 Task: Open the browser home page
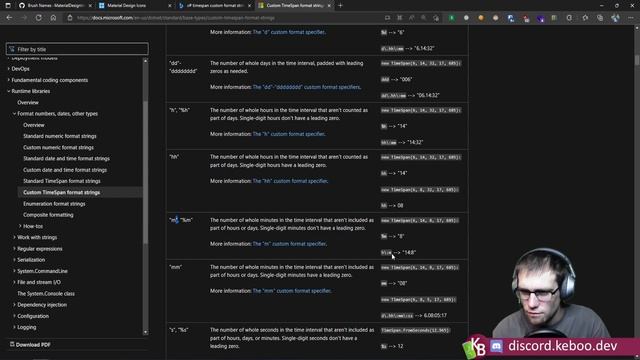(53, 18)
